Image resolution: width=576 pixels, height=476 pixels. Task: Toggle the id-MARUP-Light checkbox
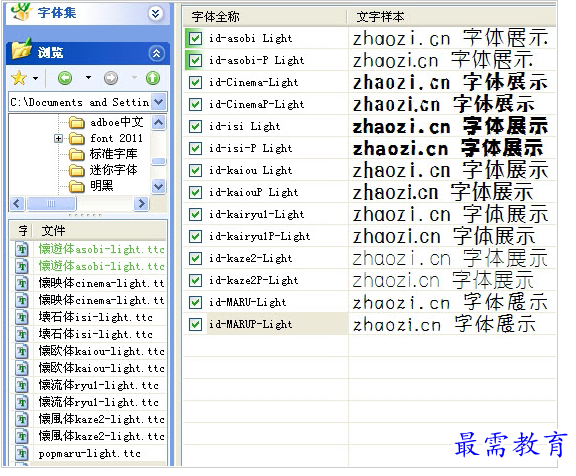click(195, 324)
